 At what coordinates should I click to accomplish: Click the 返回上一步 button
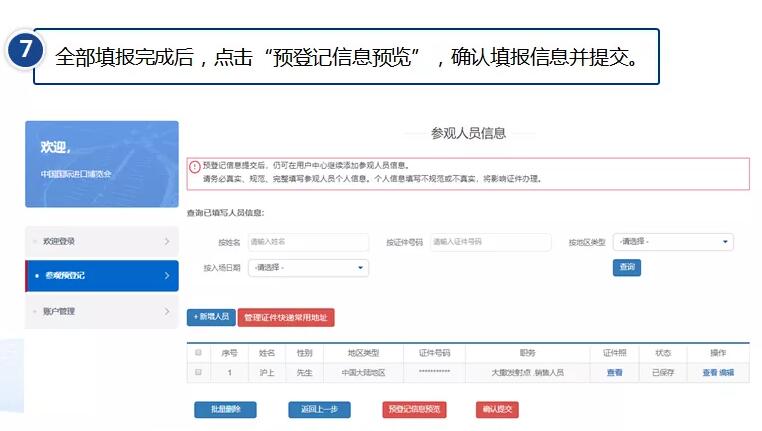(x=319, y=409)
